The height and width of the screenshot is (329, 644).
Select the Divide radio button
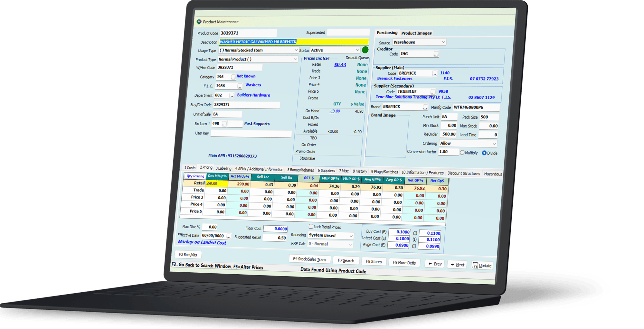484,153
